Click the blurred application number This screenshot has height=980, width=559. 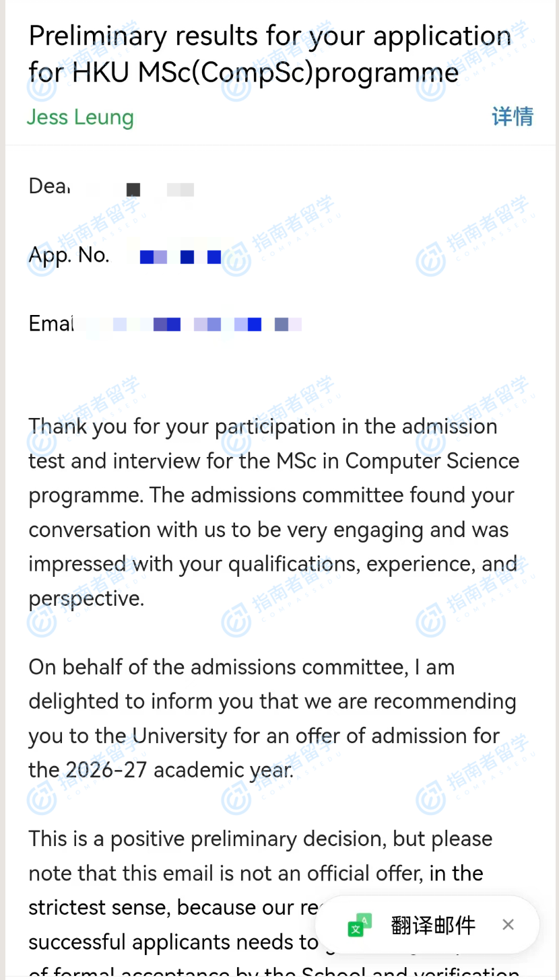tap(180, 256)
